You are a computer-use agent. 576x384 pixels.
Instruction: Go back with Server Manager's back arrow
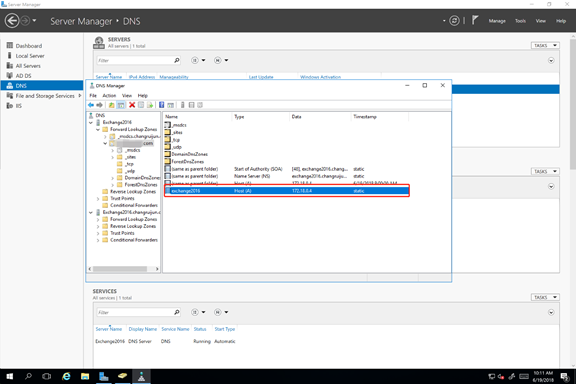click(12, 21)
